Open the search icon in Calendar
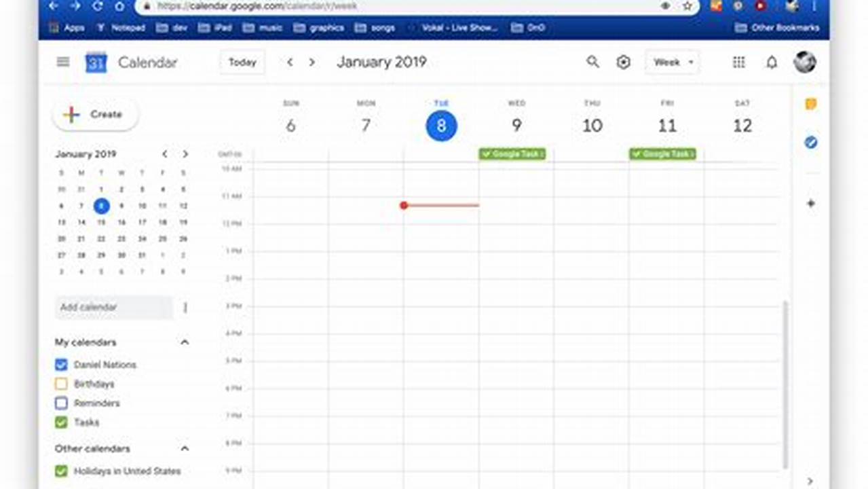 [592, 62]
